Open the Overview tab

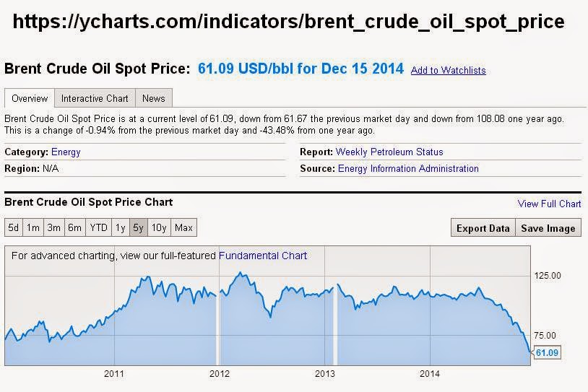tap(30, 98)
